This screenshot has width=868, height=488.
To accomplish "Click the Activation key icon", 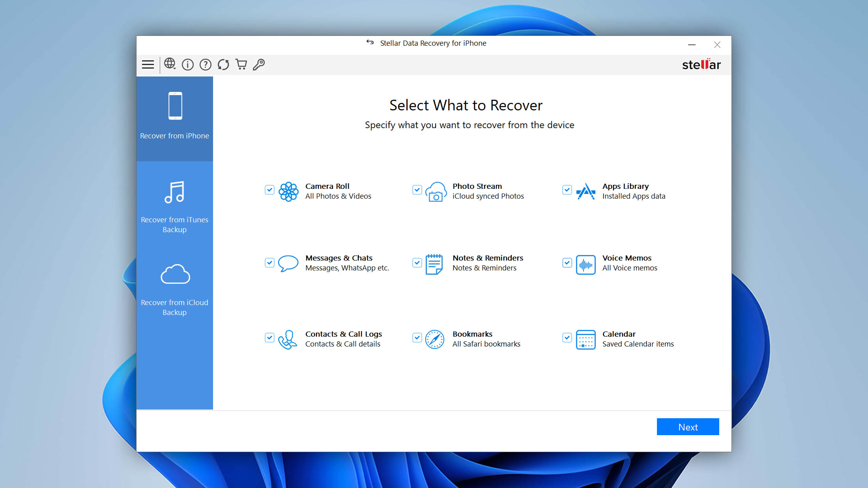I will tap(259, 64).
